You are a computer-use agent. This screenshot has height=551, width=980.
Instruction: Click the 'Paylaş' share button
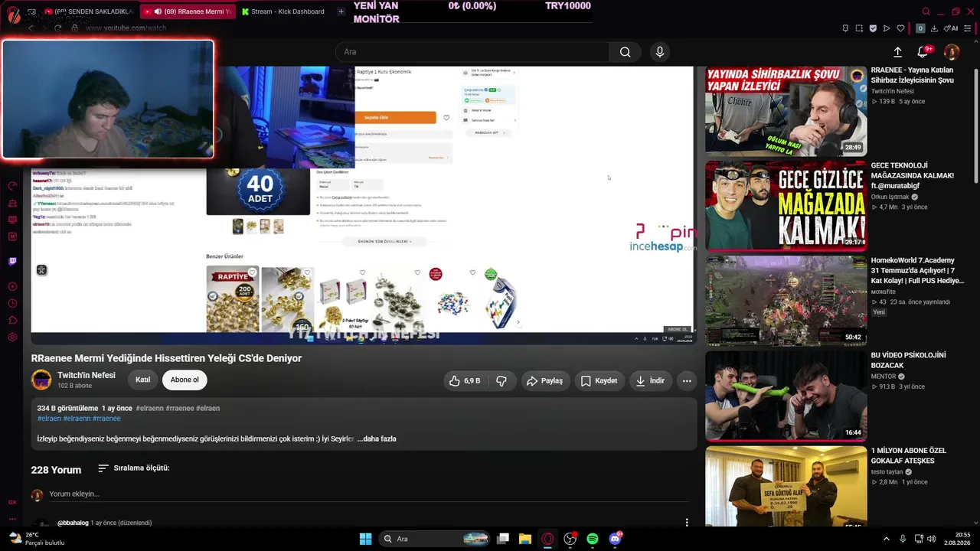[x=544, y=380]
